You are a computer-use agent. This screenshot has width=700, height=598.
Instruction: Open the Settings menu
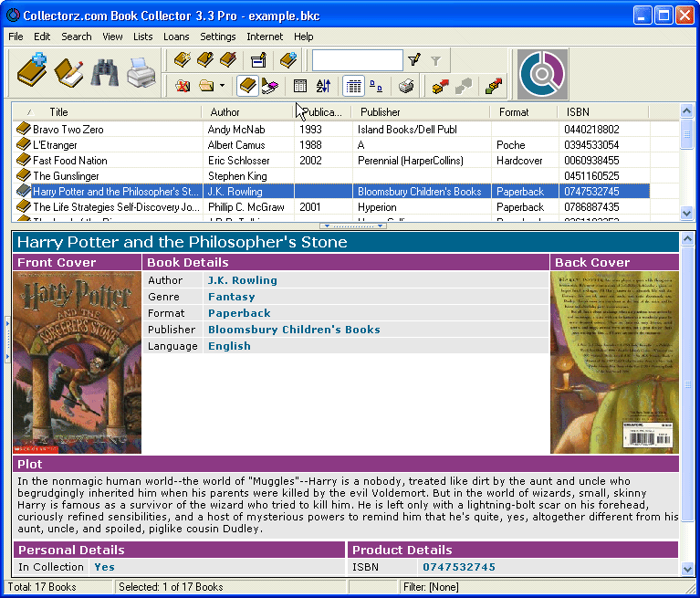tap(218, 37)
